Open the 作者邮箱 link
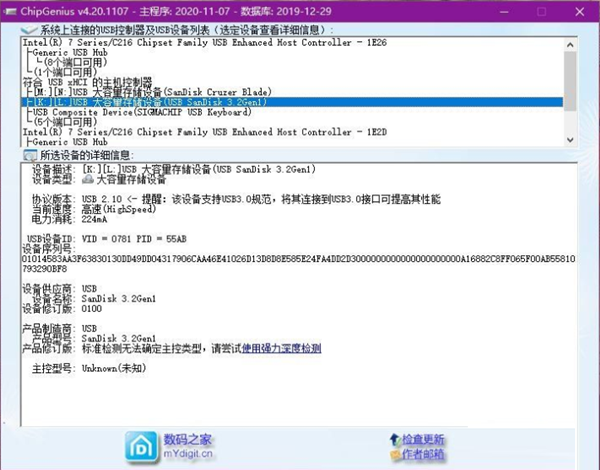Viewport: 600px width, 470px height. tap(423, 454)
